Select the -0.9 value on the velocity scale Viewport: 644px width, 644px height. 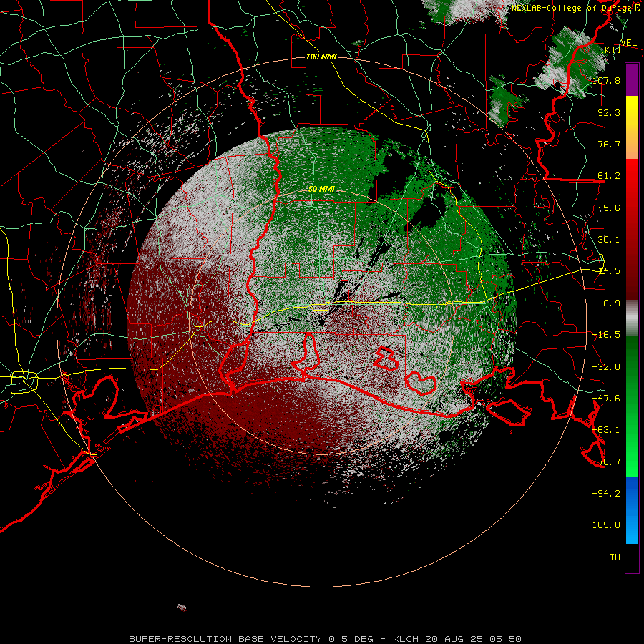(609, 303)
